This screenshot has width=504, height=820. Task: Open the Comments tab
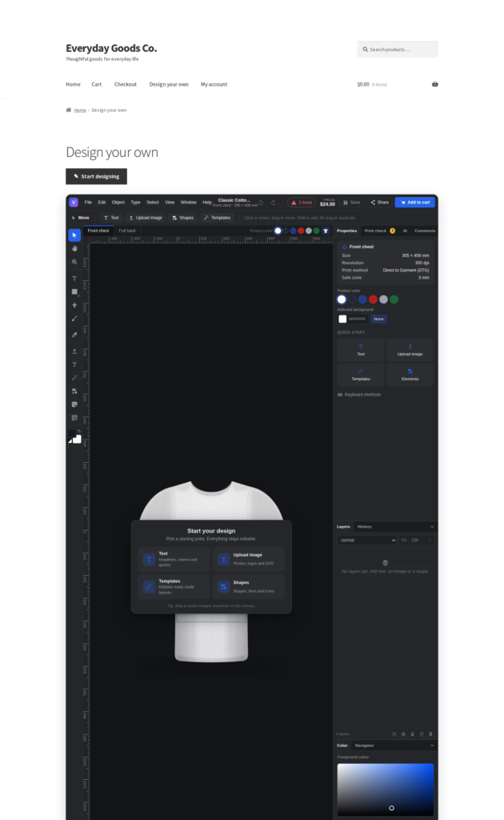coord(425,231)
